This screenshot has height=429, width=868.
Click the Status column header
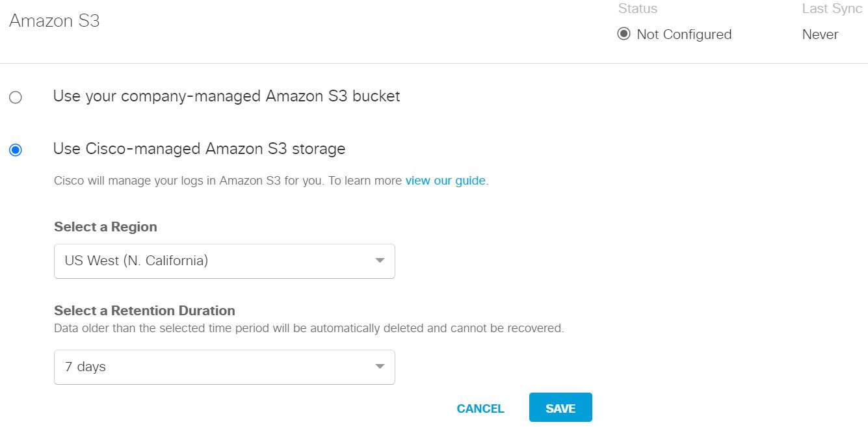(637, 8)
